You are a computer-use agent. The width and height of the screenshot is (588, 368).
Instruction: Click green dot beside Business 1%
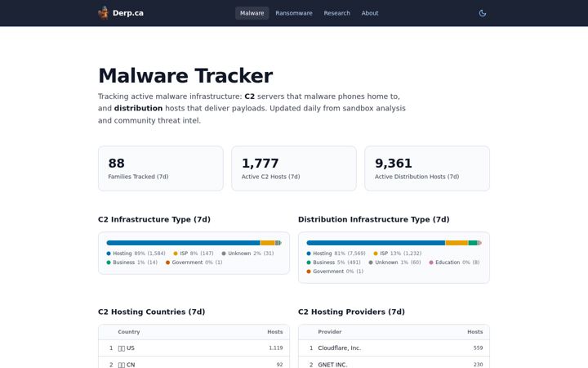[109, 263]
